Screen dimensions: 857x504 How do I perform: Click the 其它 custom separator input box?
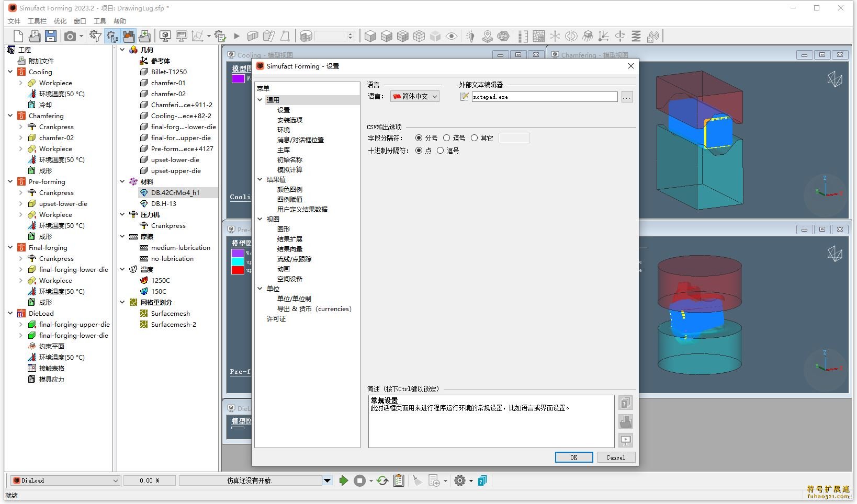click(x=514, y=138)
